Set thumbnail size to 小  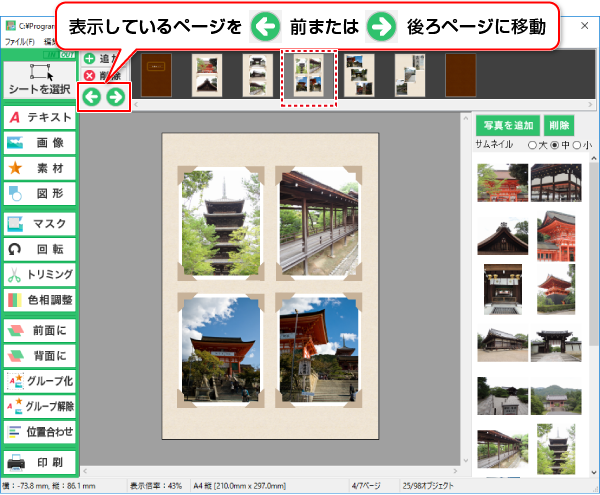[x=577, y=145]
